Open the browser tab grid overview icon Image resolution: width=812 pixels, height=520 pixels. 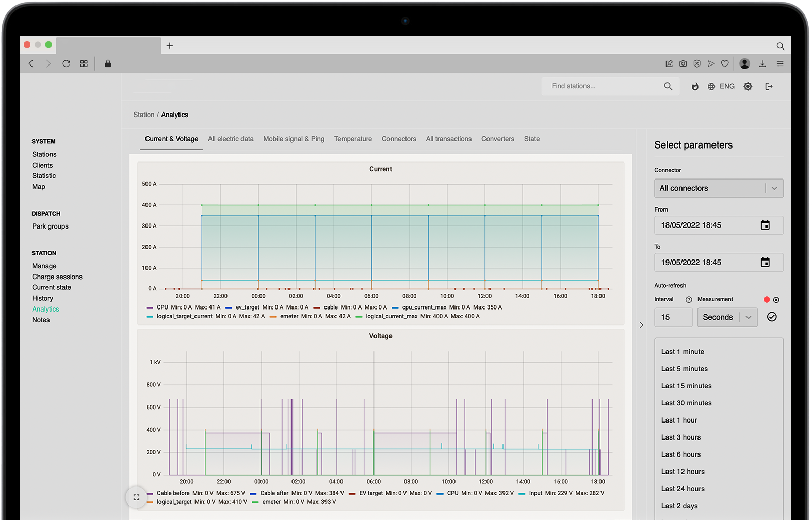click(x=84, y=63)
